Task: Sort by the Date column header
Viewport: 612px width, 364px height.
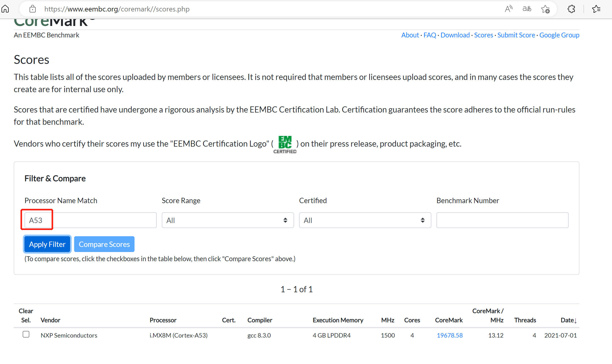Action: 567,320
